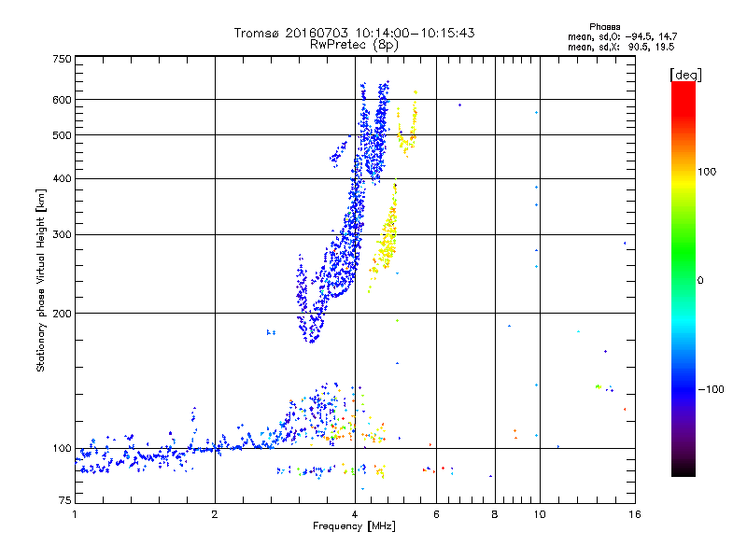Click the '2' x-axis tick label
747x560 pixels.
[x=215, y=514]
